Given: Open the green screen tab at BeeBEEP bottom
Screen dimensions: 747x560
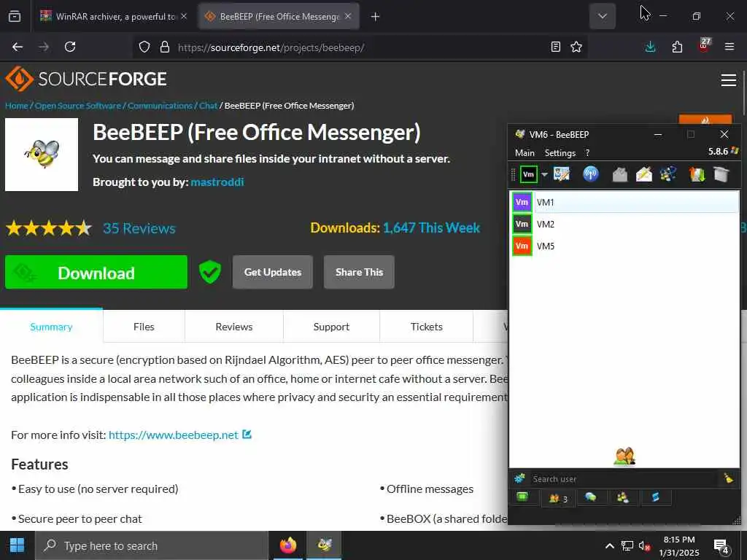Looking at the screenshot, I should [522, 497].
